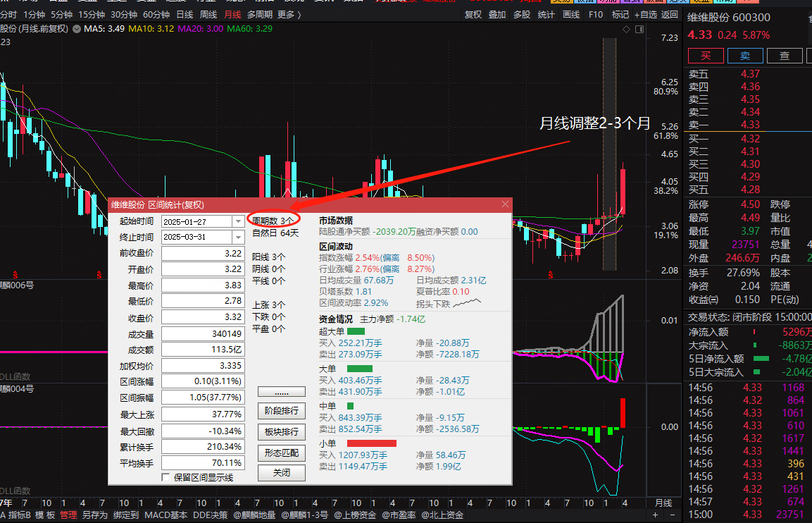Click the 区间振幅 field 1.05(37.77%)

coord(203,398)
